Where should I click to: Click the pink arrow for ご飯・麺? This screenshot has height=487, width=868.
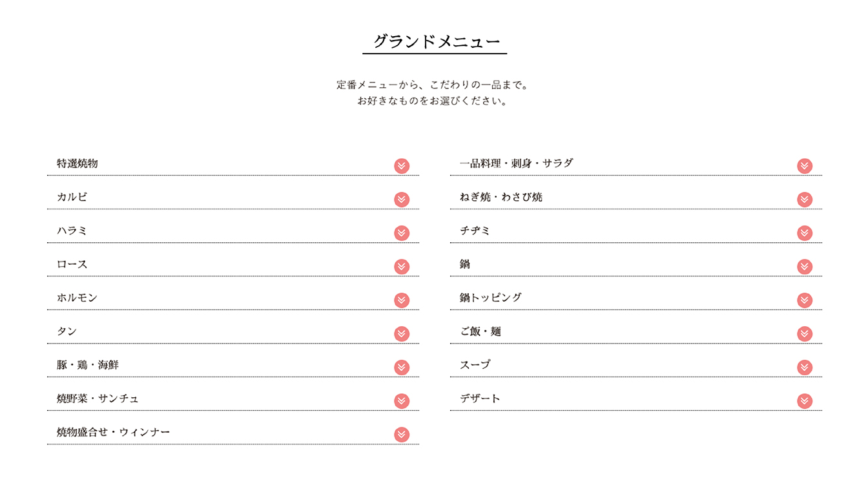(x=805, y=334)
